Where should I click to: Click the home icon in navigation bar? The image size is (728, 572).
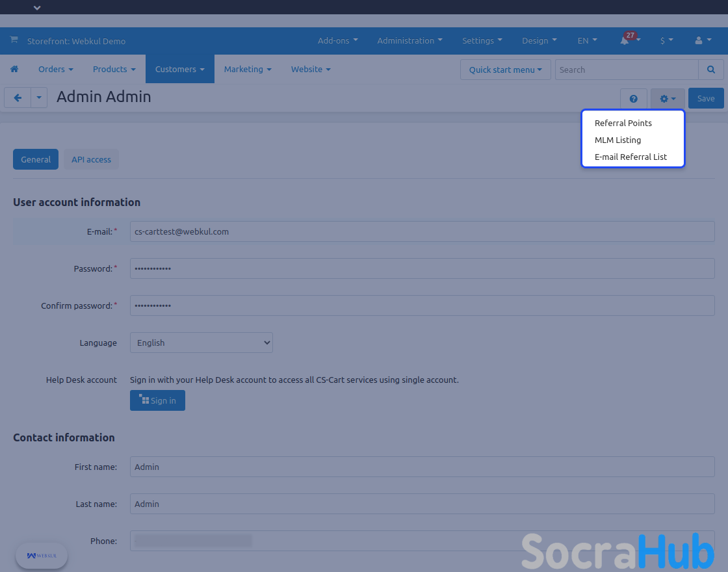tap(14, 70)
